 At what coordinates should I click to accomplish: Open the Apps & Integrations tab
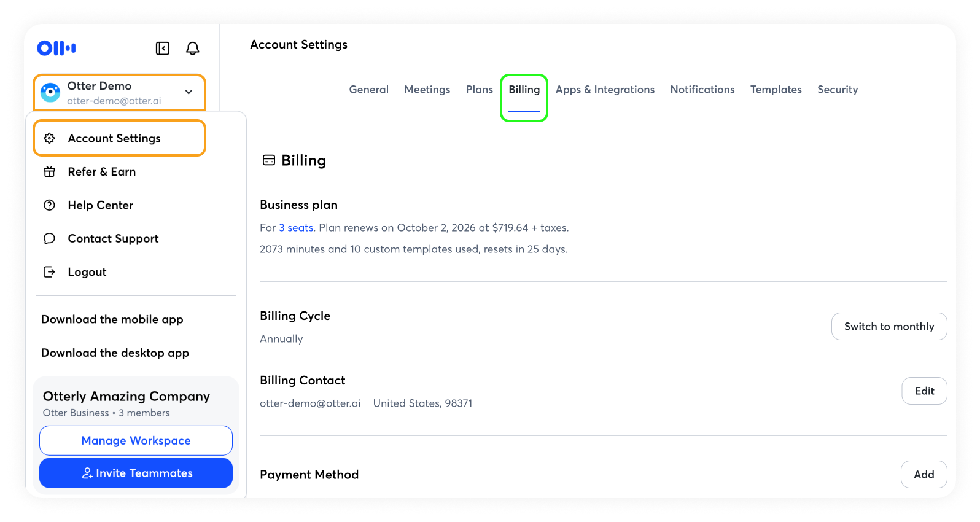605,90
